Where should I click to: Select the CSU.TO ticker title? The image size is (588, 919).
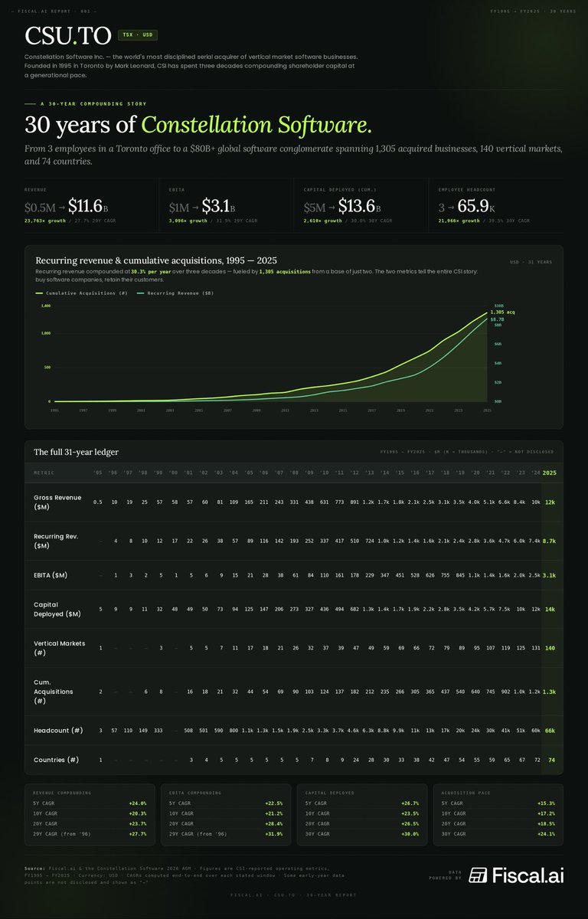(x=68, y=35)
